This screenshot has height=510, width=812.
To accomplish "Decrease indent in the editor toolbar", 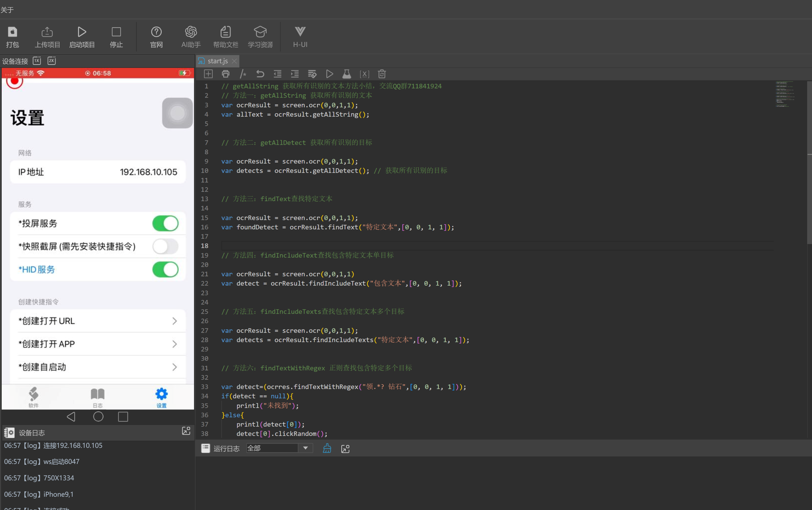I will [277, 74].
